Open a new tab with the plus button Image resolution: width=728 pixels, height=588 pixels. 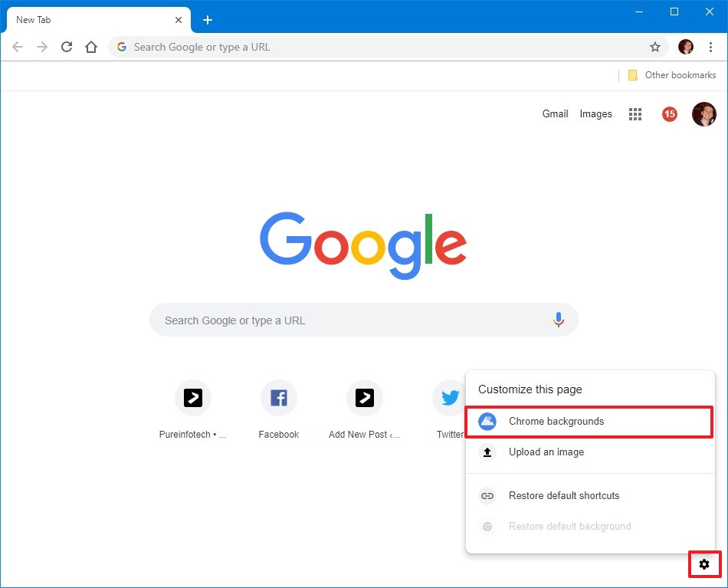(x=207, y=19)
